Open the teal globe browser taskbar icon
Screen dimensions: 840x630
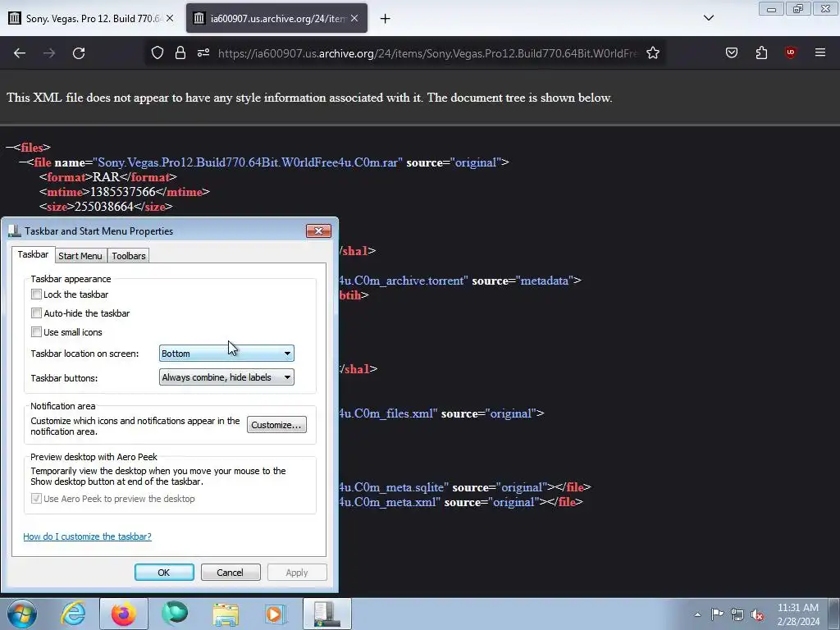coord(175,614)
